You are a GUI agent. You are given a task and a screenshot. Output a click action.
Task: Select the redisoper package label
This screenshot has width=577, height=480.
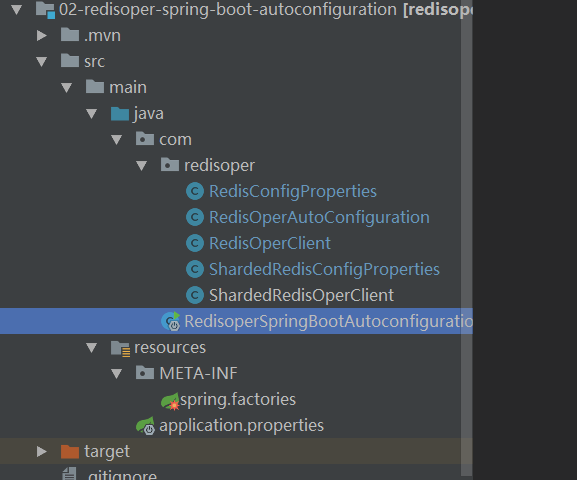pos(220,166)
